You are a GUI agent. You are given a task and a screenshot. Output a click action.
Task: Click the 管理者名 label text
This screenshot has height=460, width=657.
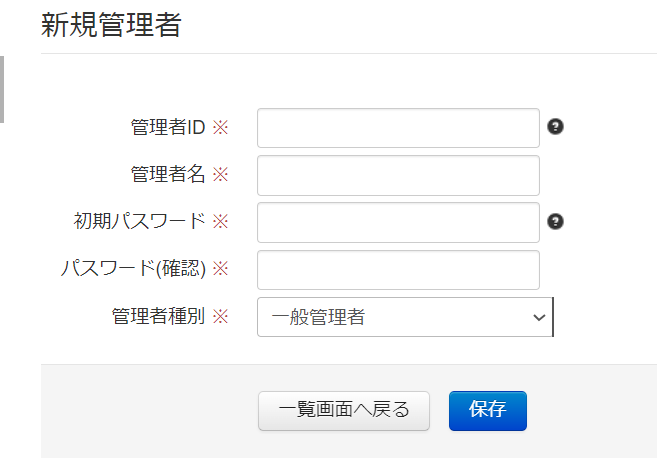pyautogui.click(x=168, y=175)
